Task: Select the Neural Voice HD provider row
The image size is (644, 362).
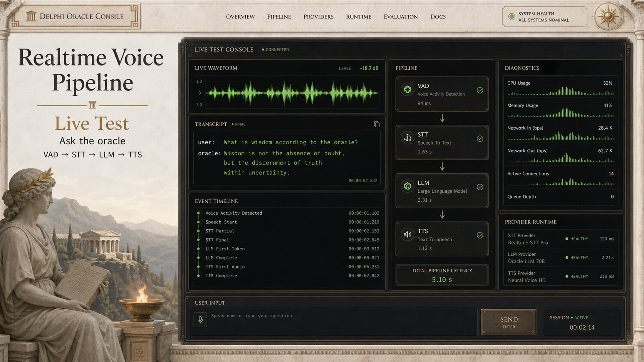Action: [560, 277]
